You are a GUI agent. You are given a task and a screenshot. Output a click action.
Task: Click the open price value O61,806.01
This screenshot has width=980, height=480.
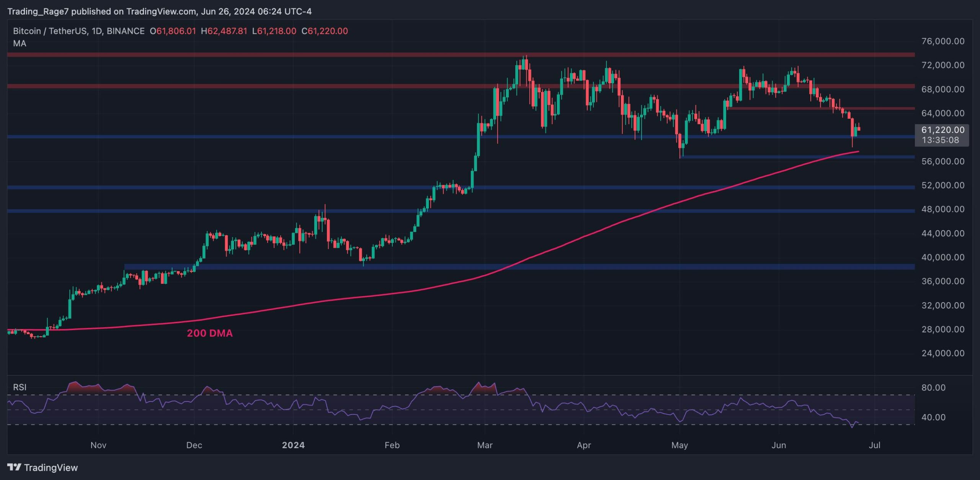pyautogui.click(x=173, y=31)
